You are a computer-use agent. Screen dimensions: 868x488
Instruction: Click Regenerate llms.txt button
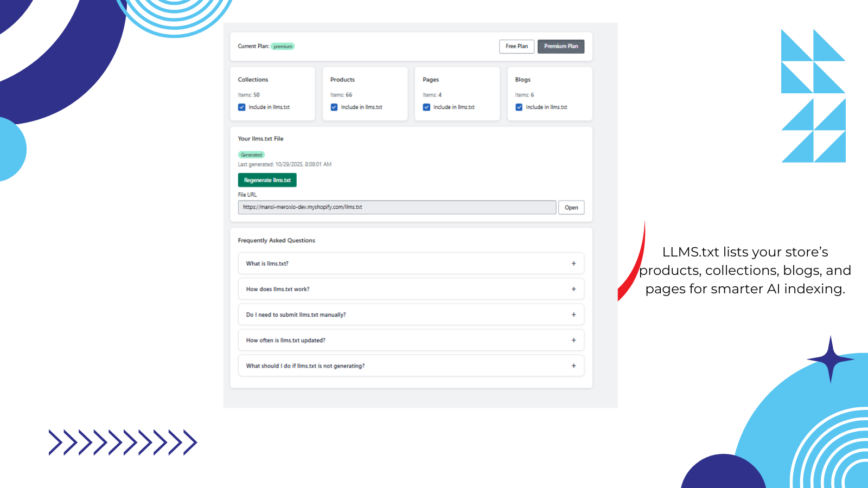pyautogui.click(x=267, y=180)
